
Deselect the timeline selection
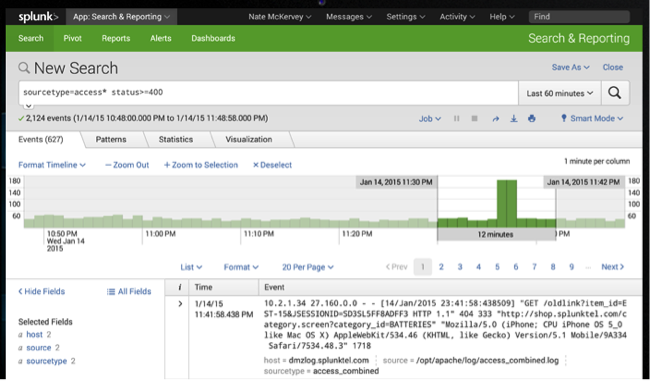272,165
